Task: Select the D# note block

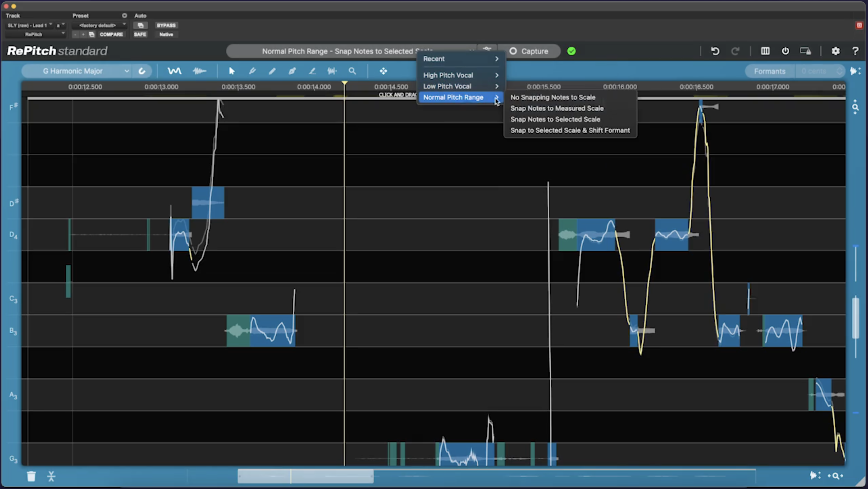Action: pos(208,203)
